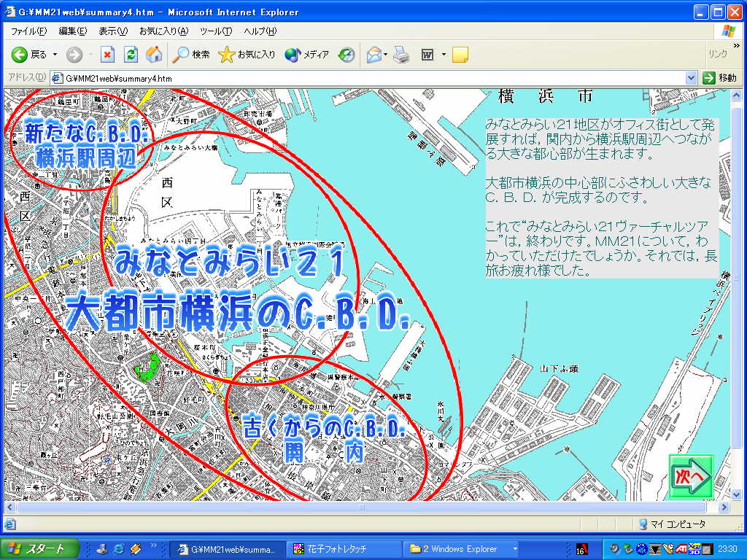Image resolution: width=747 pixels, height=560 pixels.
Task: Click the 次へ next arrow image
Action: [x=691, y=475]
